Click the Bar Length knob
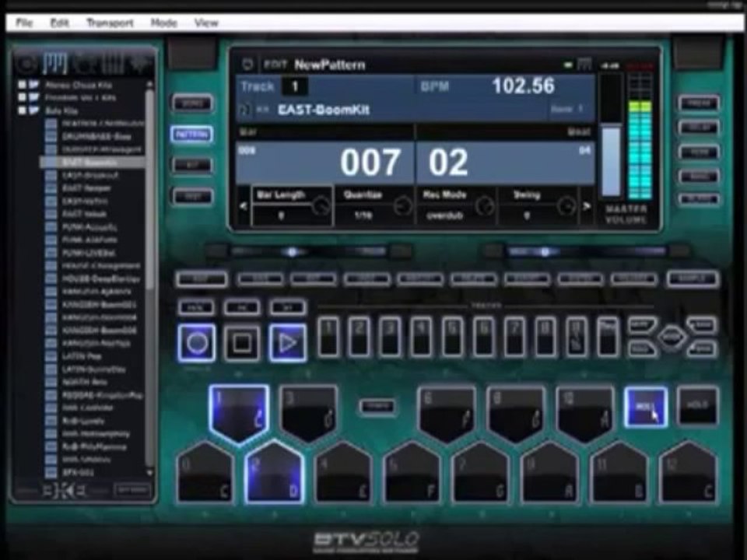 click(x=322, y=205)
